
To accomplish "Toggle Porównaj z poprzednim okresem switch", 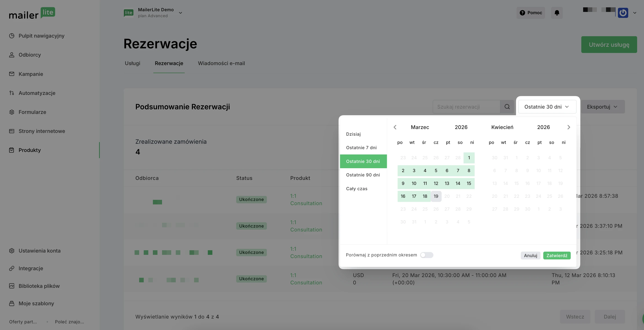I will (x=426, y=255).
